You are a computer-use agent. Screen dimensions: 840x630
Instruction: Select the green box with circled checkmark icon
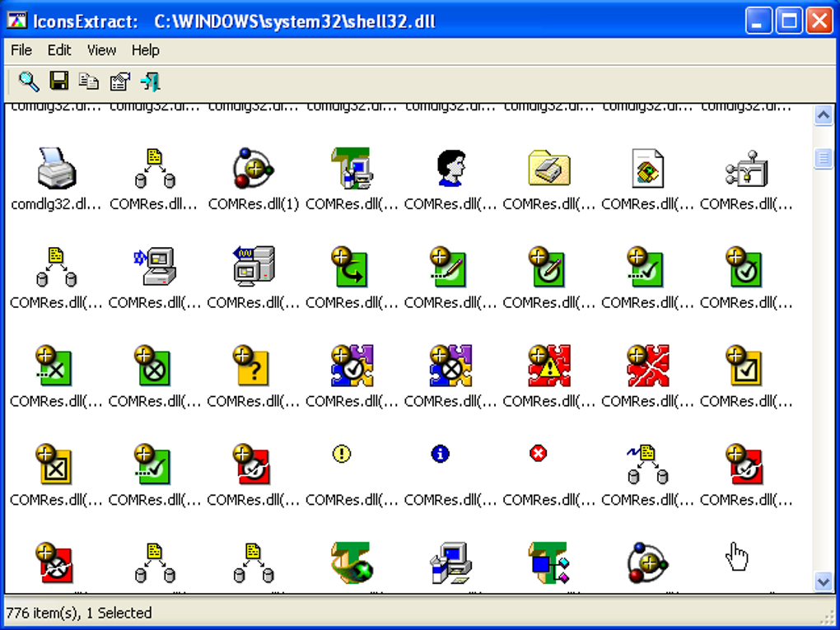point(744,266)
